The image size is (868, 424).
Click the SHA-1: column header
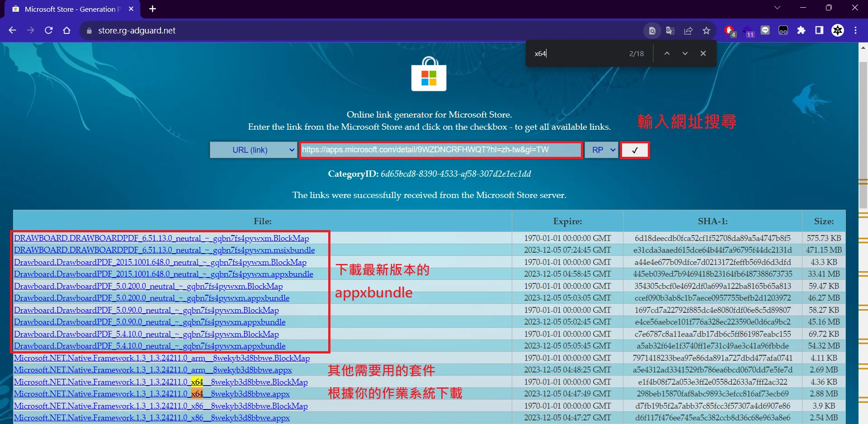[712, 221]
